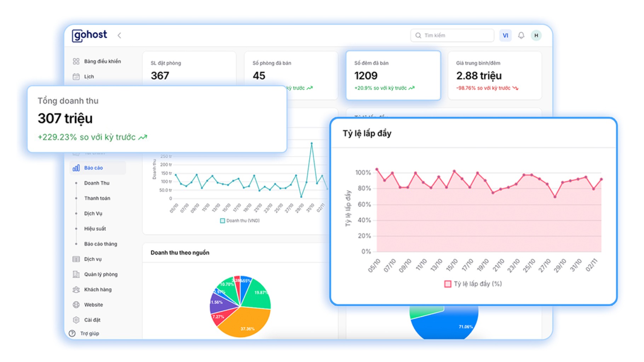Click the falling trend arrow beside -98.76%
The image size is (644, 362).
coord(515,88)
